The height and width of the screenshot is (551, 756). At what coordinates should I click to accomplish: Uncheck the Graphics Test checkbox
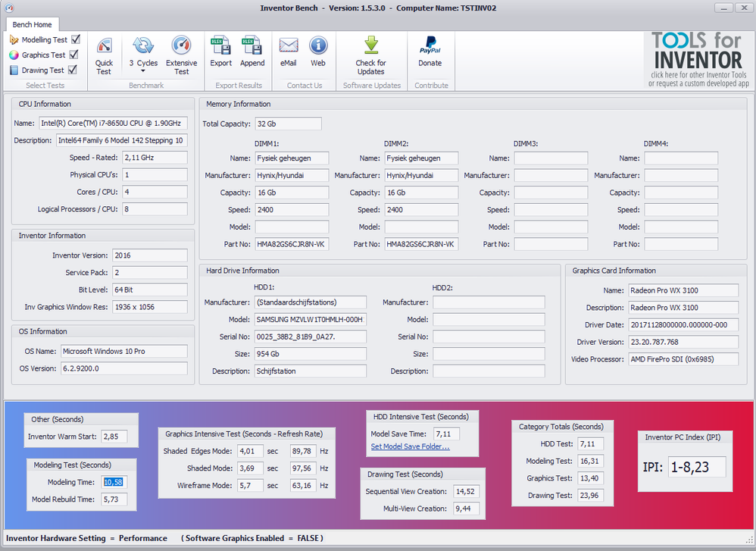(73, 55)
